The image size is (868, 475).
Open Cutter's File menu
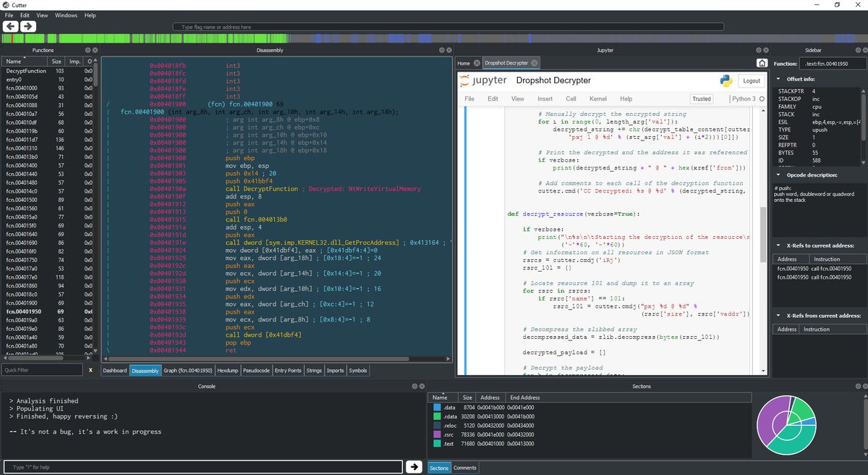(x=9, y=14)
